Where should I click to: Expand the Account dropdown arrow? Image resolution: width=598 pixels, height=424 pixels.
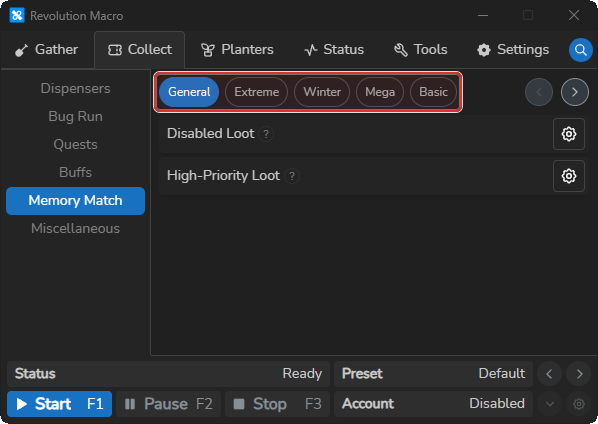click(x=549, y=403)
